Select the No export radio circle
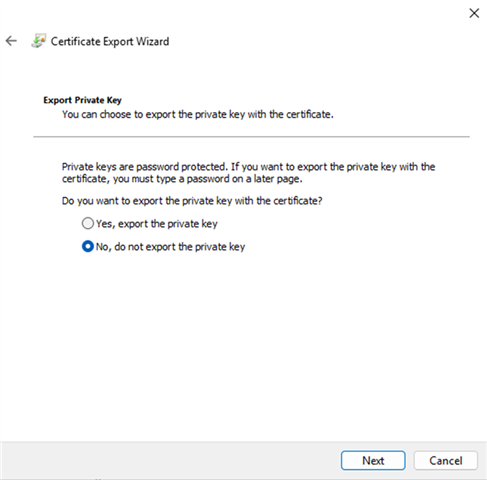This screenshot has height=480, width=487. pos(88,246)
